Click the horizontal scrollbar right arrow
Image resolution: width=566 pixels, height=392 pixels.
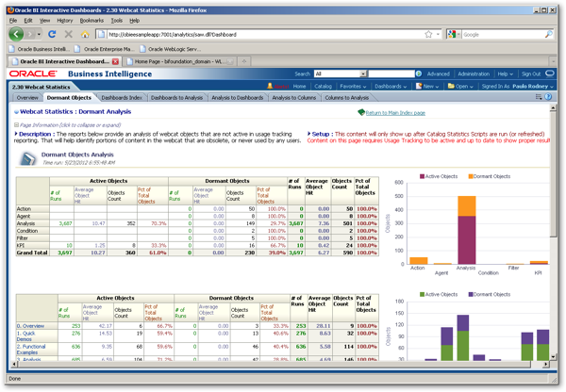coord(546,365)
